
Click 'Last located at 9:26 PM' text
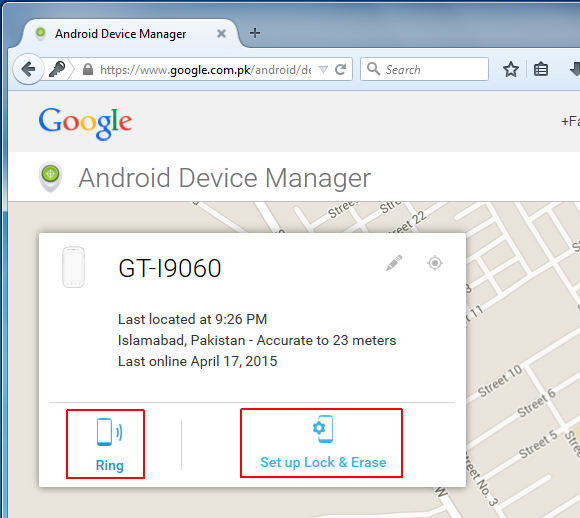click(192, 319)
